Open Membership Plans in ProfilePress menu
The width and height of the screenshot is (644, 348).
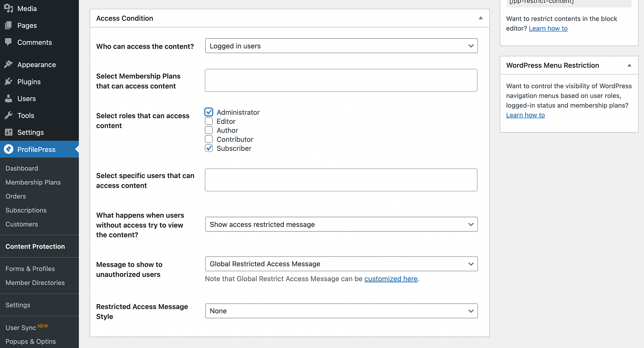33,182
